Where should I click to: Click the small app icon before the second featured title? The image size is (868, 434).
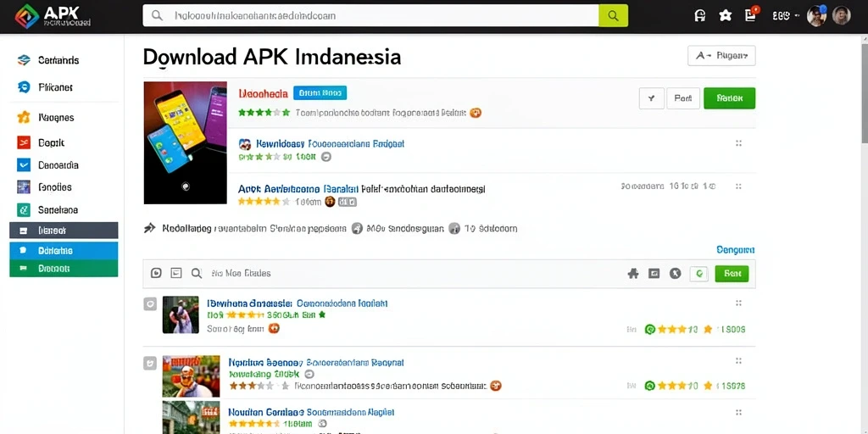coord(245,144)
